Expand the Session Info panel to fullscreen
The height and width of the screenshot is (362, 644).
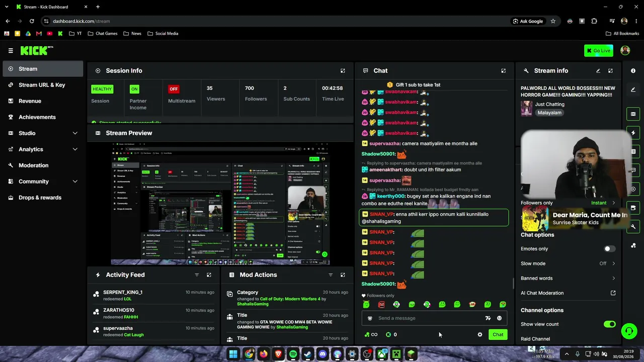[343, 71]
